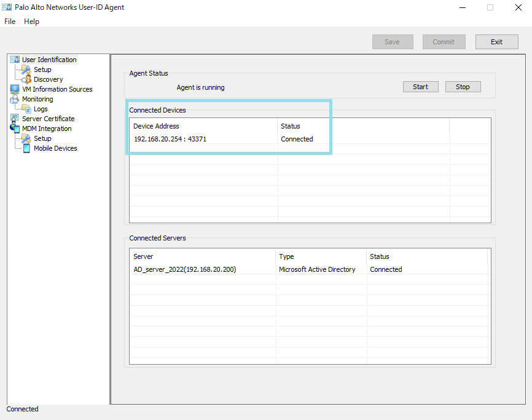Click the Status header in Connected Devices
This screenshot has height=420, width=532.
point(364,126)
